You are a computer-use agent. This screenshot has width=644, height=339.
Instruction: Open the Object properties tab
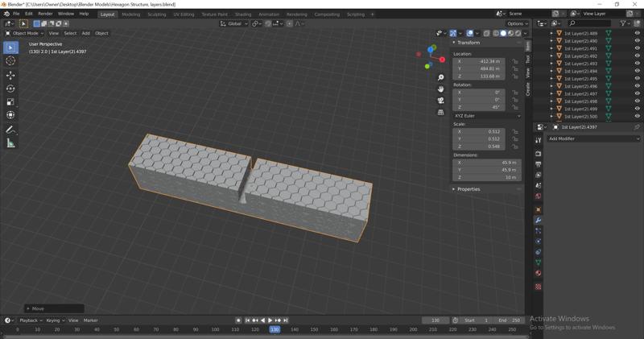538,210
